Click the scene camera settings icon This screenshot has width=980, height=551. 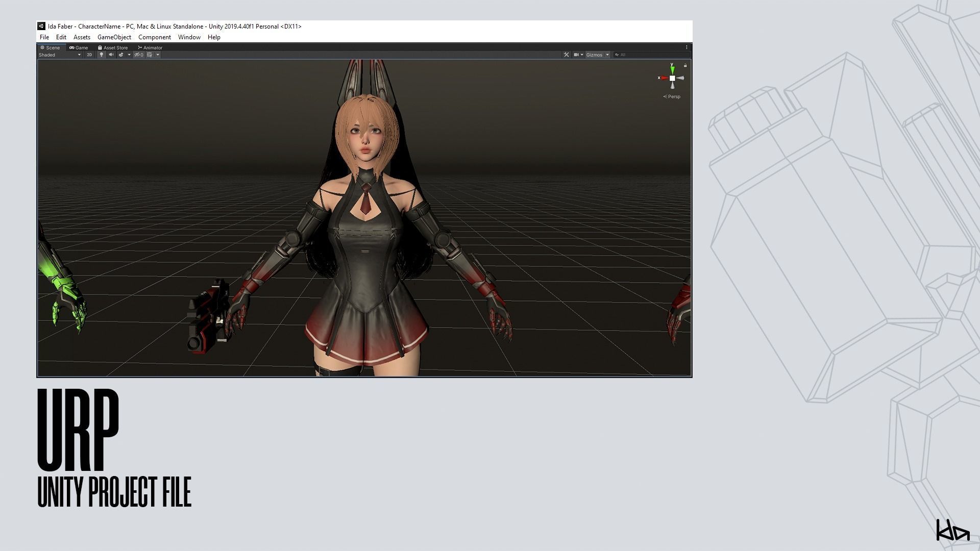pyautogui.click(x=576, y=55)
